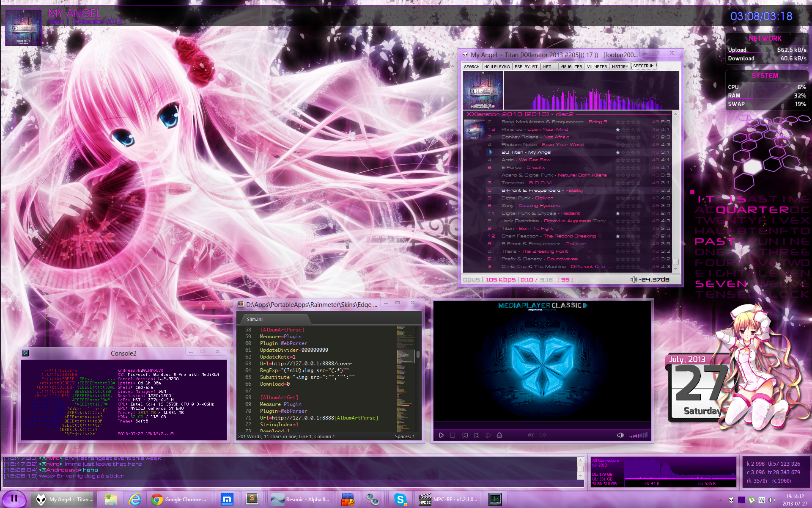Open the ESPLAYLIST tab

point(526,66)
